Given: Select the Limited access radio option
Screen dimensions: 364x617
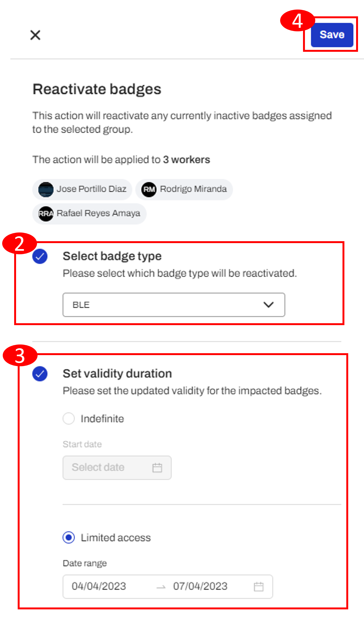Looking at the screenshot, I should click(x=69, y=537).
